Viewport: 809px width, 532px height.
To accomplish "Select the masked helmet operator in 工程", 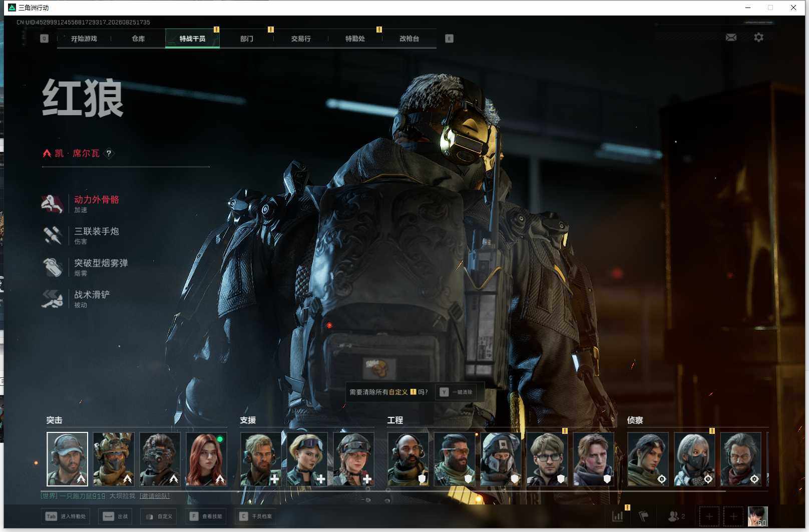I will point(501,459).
